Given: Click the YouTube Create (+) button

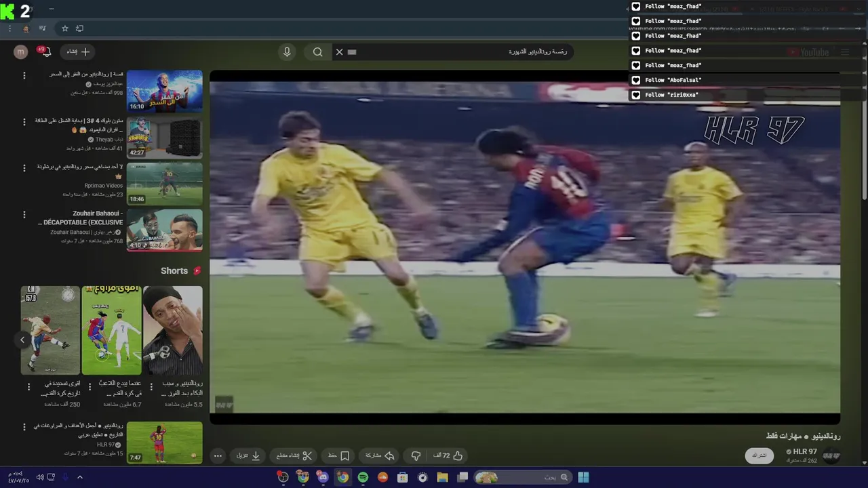Looking at the screenshot, I should (x=78, y=52).
